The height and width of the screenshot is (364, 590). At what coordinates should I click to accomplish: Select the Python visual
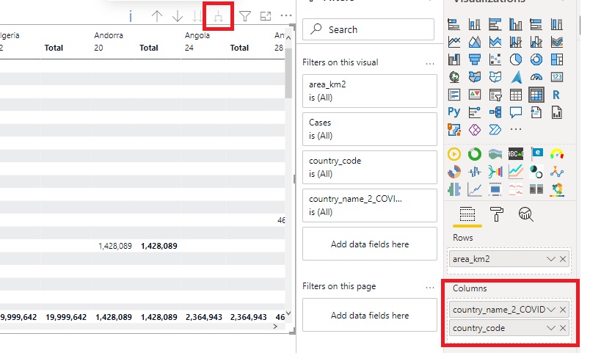[454, 112]
